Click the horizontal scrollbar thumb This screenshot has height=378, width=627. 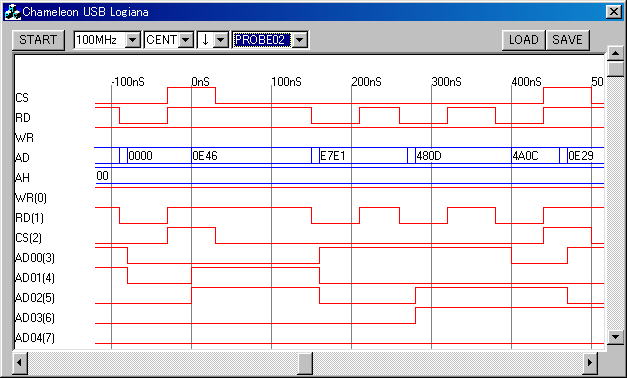pyautogui.click(x=305, y=363)
